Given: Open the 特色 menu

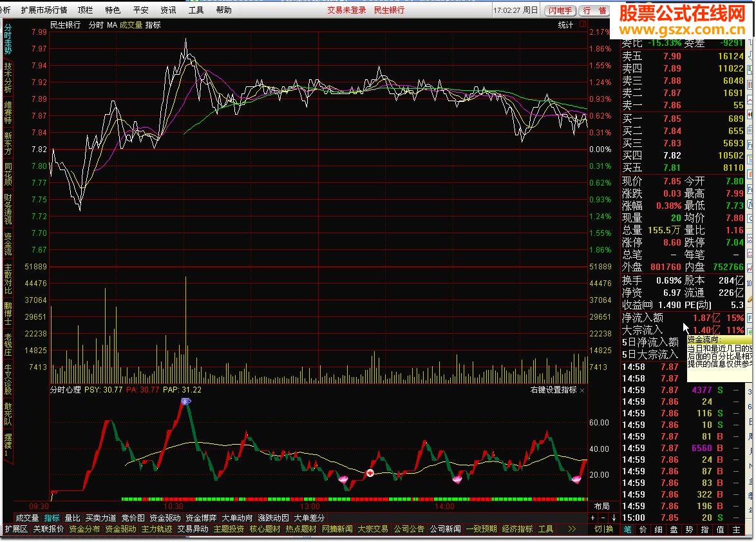Looking at the screenshot, I should [113, 10].
